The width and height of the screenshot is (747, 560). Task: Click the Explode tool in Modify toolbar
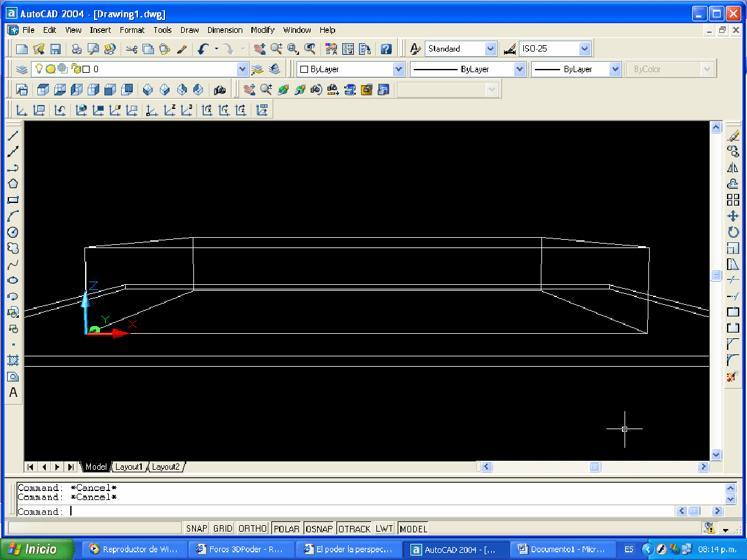point(733,377)
